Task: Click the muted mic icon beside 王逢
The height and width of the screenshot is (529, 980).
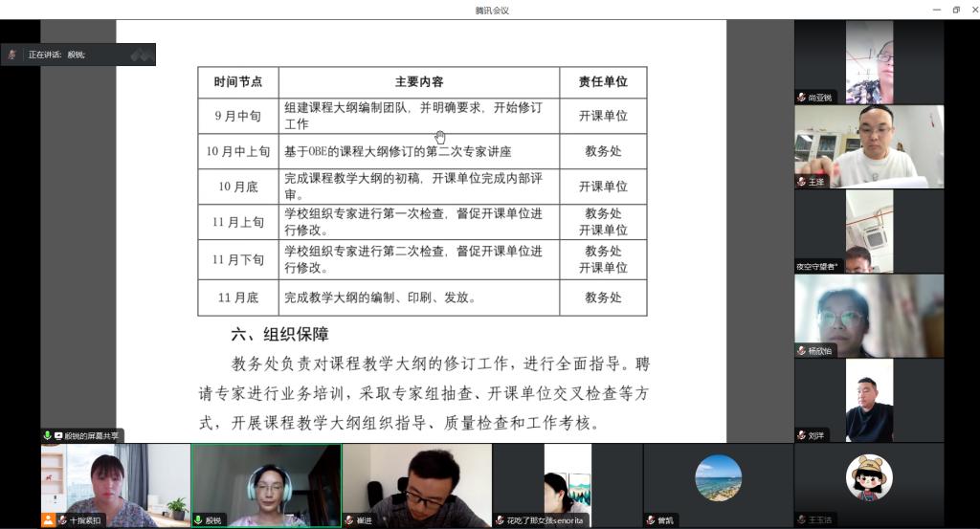Action: coord(801,182)
